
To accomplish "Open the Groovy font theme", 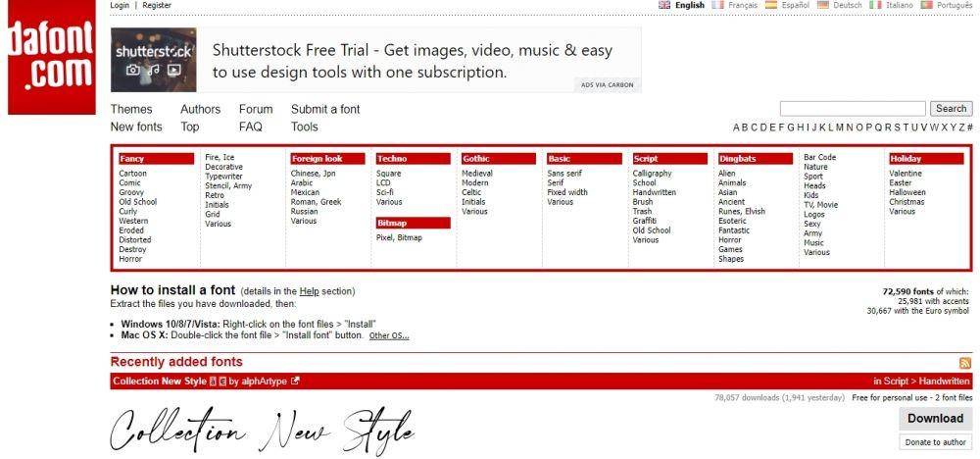I will (x=131, y=192).
